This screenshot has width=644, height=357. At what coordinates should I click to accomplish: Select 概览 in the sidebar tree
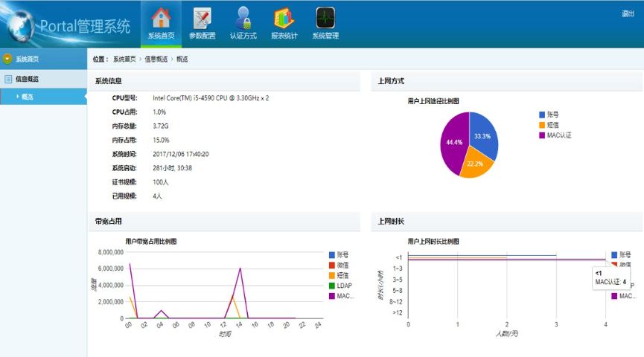28,97
